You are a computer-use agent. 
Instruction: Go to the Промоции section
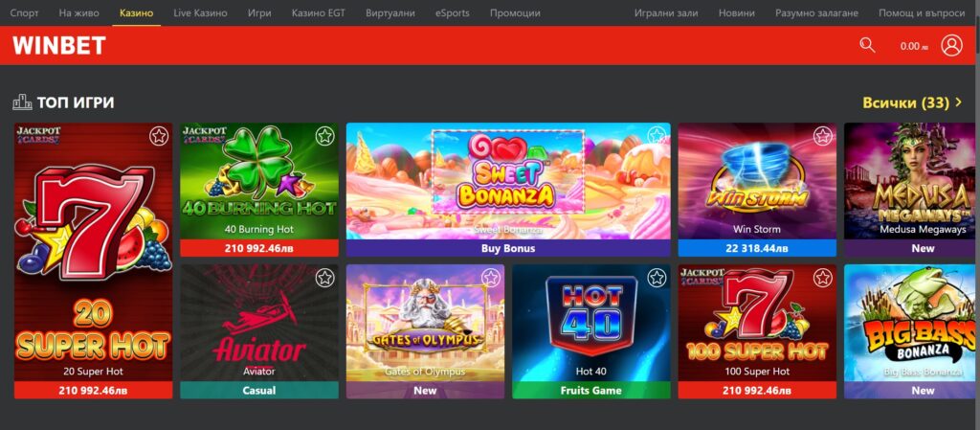[515, 12]
